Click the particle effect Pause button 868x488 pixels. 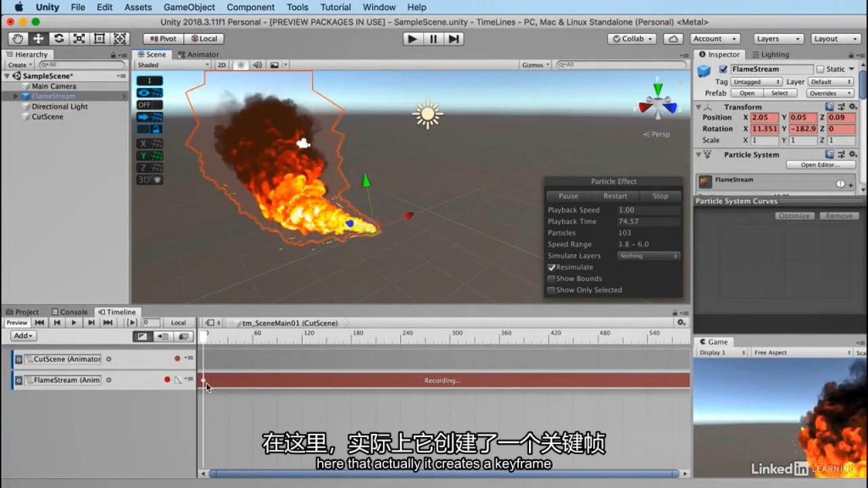click(x=569, y=196)
